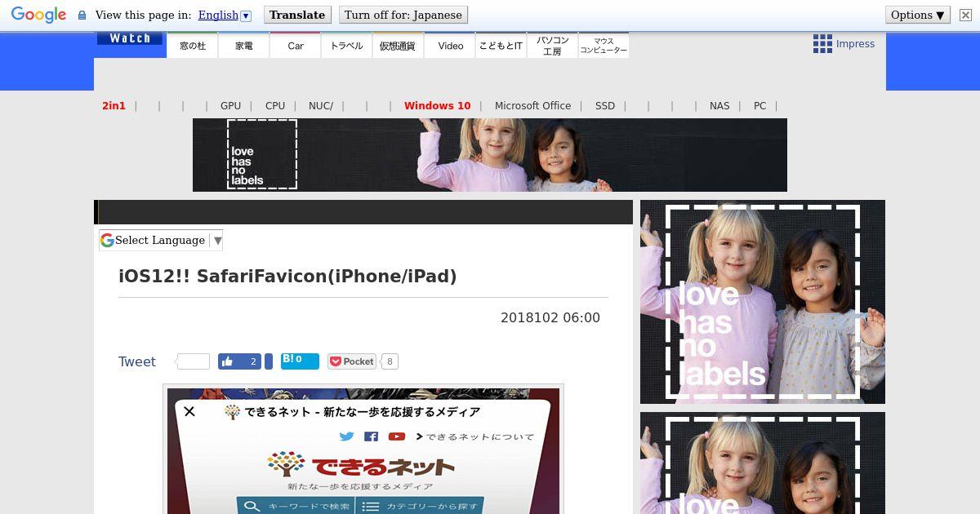Open the こどもとIT tab
The height and width of the screenshot is (514, 980).
coord(501,46)
